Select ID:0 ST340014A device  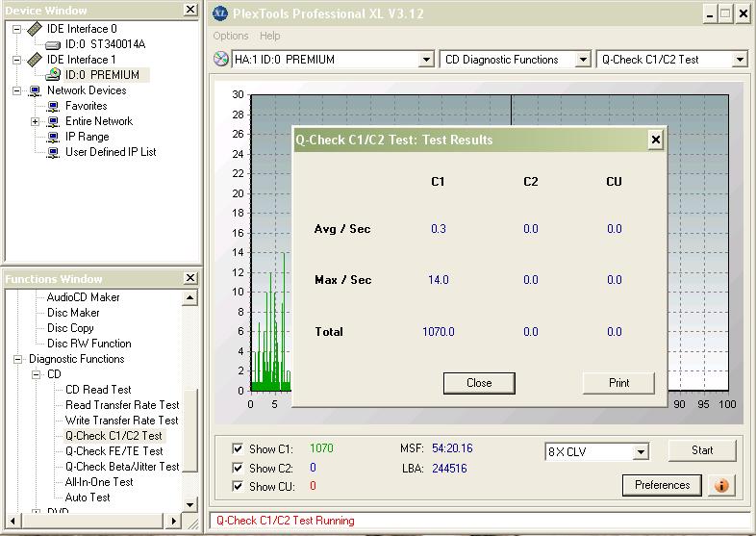[105, 44]
